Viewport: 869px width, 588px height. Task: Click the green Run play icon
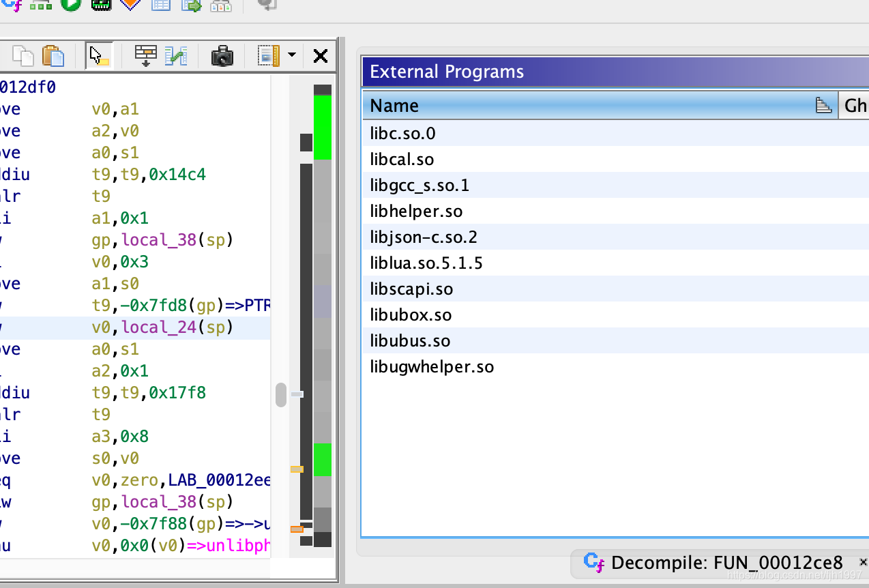71,4
